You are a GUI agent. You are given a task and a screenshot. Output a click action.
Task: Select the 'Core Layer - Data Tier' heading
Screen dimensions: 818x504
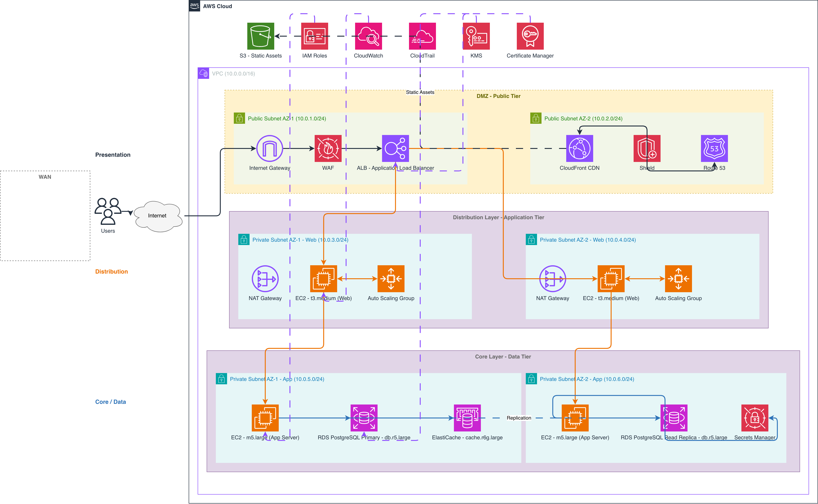pos(503,357)
